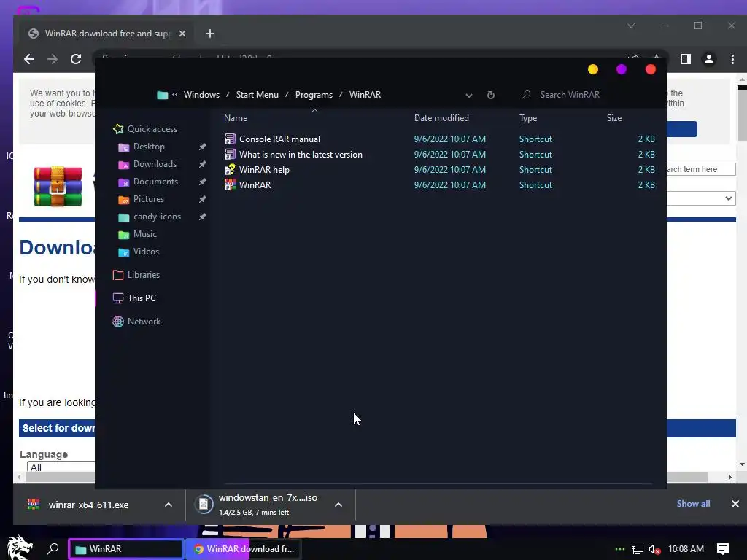
Task: Go back in the browser
Action: (x=29, y=59)
